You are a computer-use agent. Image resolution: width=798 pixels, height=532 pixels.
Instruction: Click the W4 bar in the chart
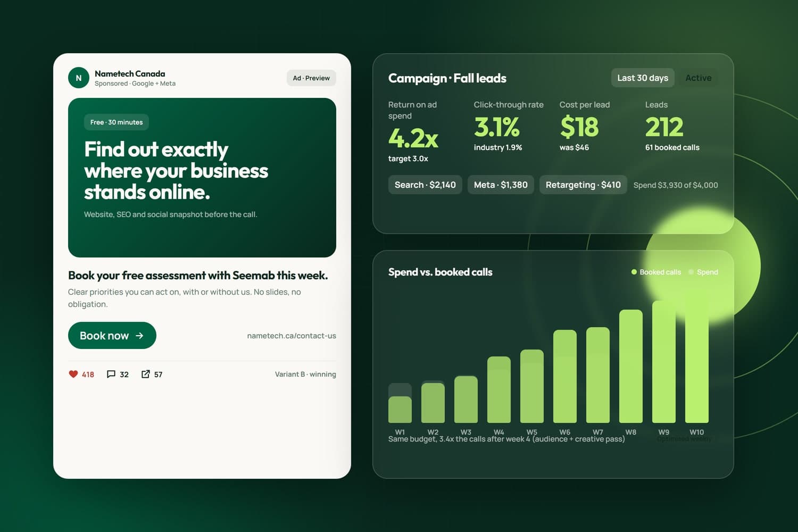pos(499,389)
